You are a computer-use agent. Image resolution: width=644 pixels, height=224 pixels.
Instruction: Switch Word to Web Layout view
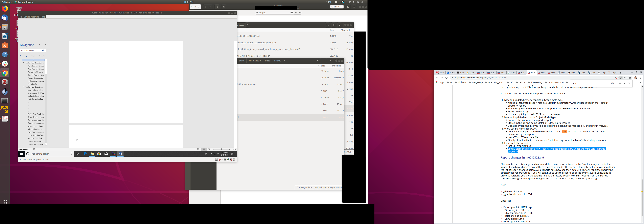point(209,149)
